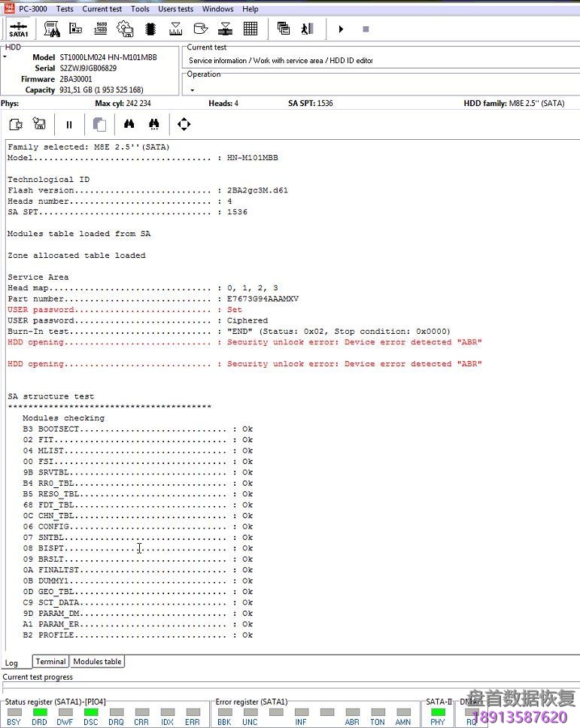Click the '0D GEO_TBL' module line
Viewport: 580px width, 728px height.
(x=138, y=591)
